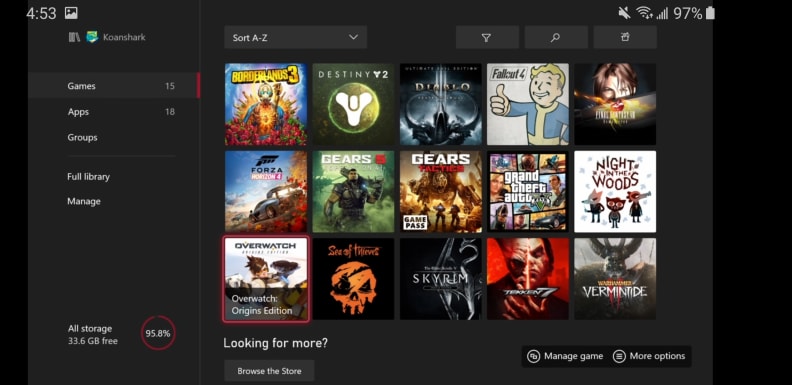This screenshot has height=385, width=792.
Task: Click the Koanshark gamertag text
Action: point(124,37)
